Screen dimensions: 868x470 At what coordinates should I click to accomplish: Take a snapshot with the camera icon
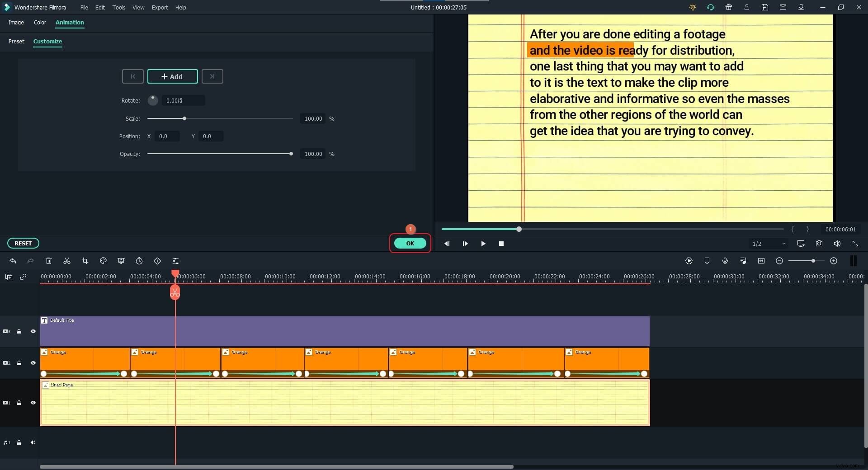tap(819, 244)
